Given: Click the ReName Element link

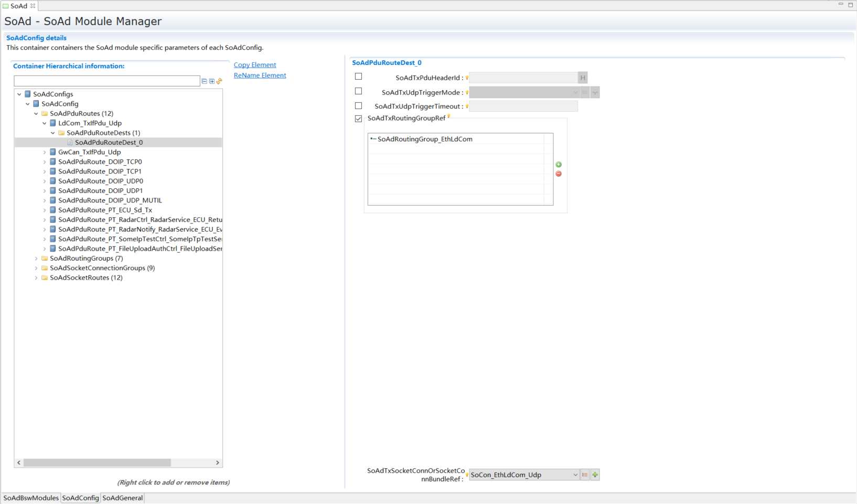Looking at the screenshot, I should tap(260, 76).
